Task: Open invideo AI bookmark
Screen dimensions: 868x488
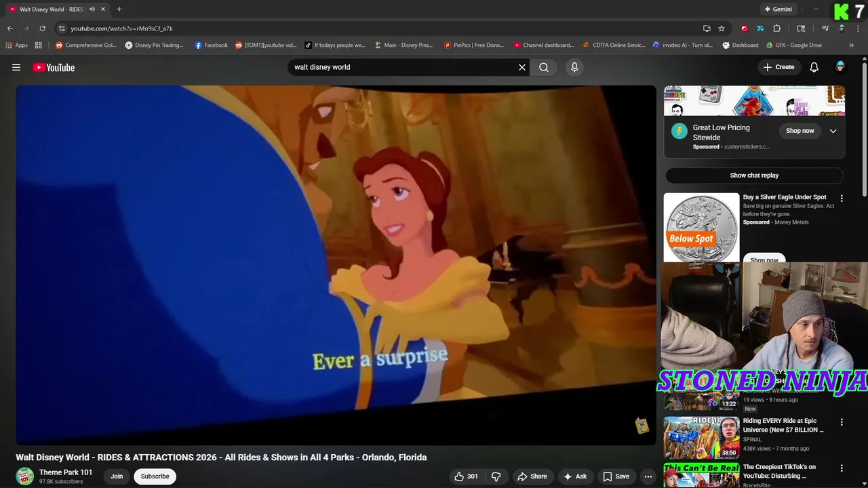Action: (683, 45)
